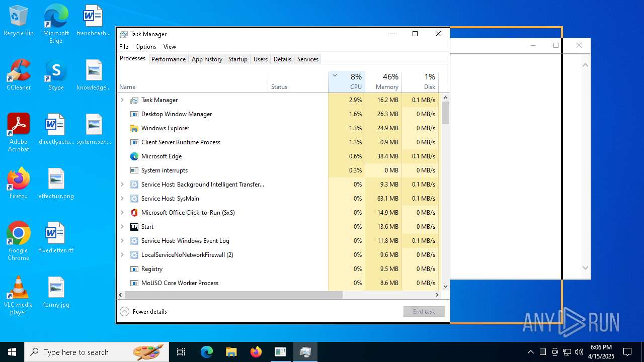Switch to the Services tab
This screenshot has width=644, height=362.
tap(308, 59)
